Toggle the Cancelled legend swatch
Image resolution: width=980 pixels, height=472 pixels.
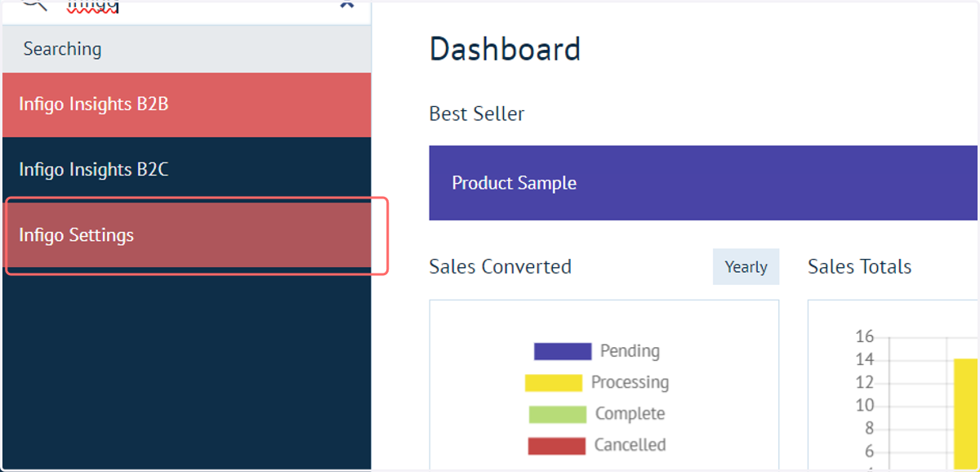coord(557,446)
